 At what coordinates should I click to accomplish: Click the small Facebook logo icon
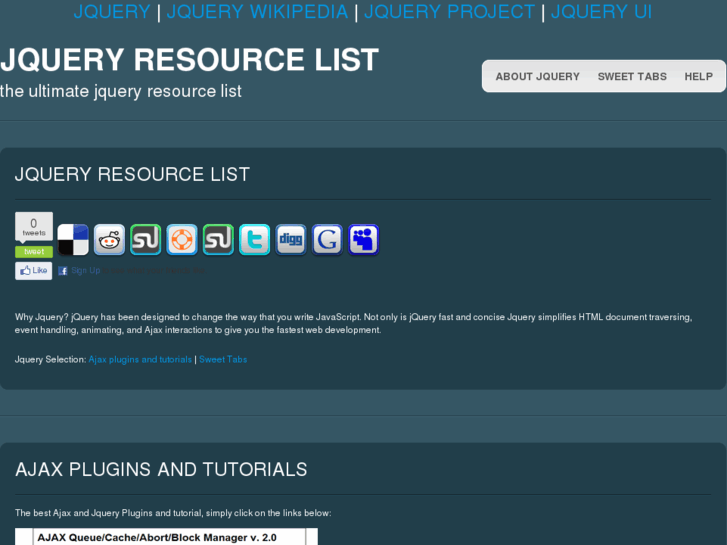[x=63, y=271]
